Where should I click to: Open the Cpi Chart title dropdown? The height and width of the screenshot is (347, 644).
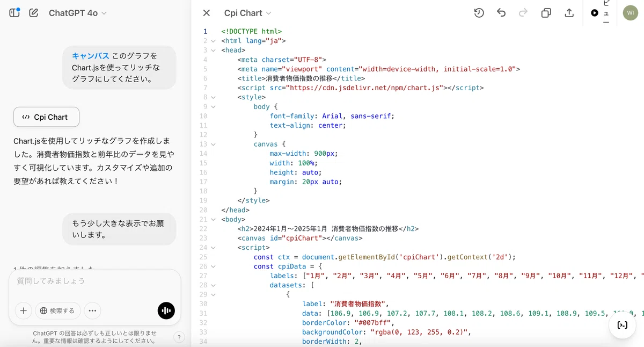[248, 13]
